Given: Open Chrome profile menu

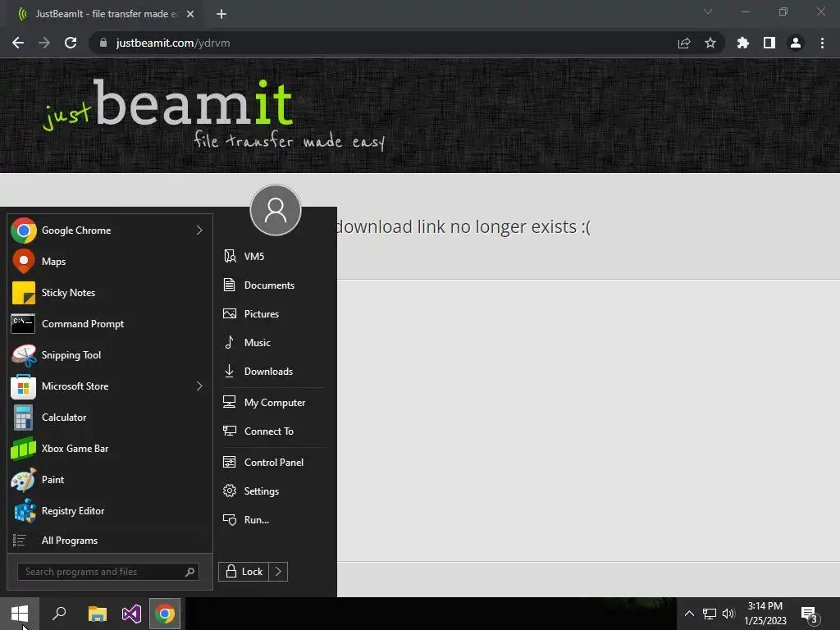Looking at the screenshot, I should [796, 43].
